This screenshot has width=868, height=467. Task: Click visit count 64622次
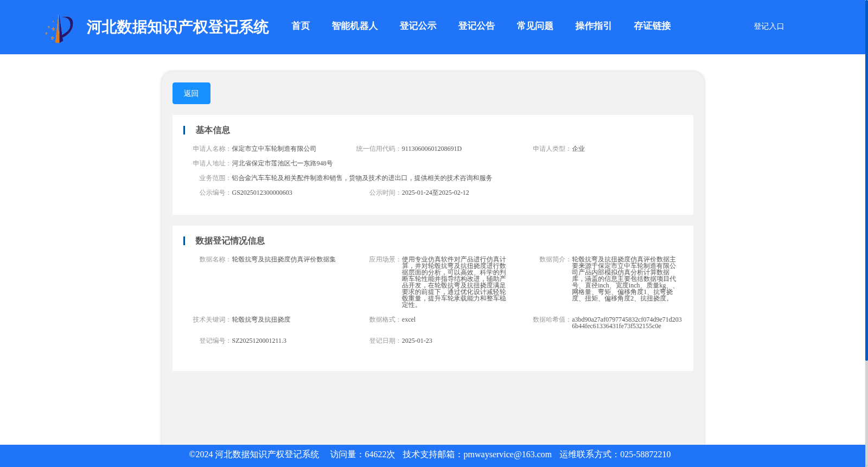(x=380, y=455)
